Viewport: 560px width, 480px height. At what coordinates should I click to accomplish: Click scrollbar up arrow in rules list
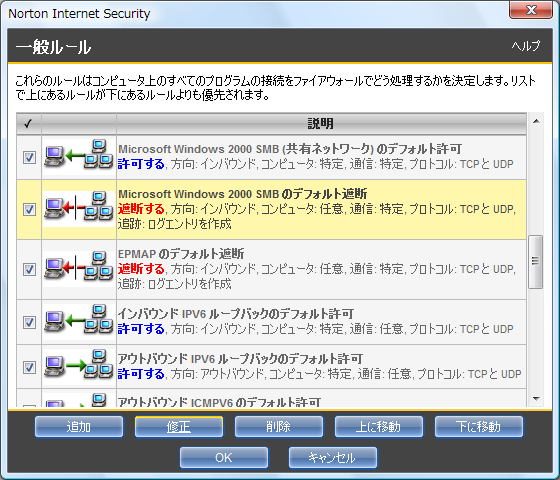(x=536, y=121)
